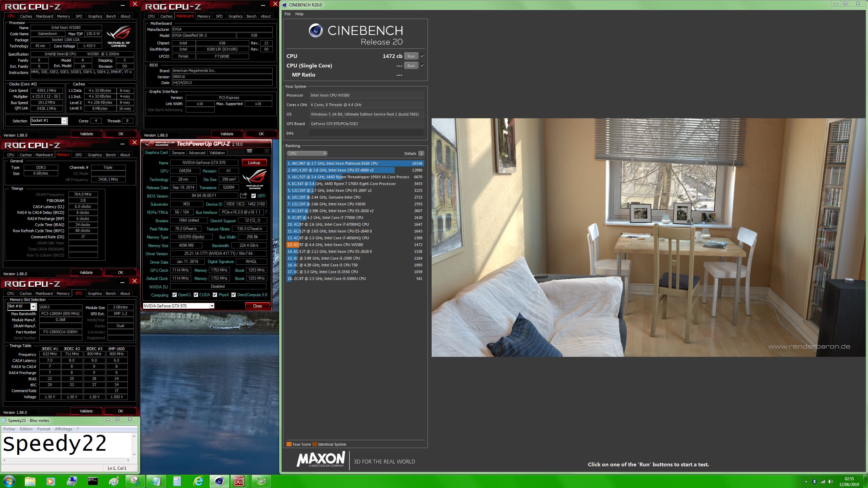The width and height of the screenshot is (868, 488).
Task: Open the GPU-Z hamburger menu
Action: (x=267, y=151)
